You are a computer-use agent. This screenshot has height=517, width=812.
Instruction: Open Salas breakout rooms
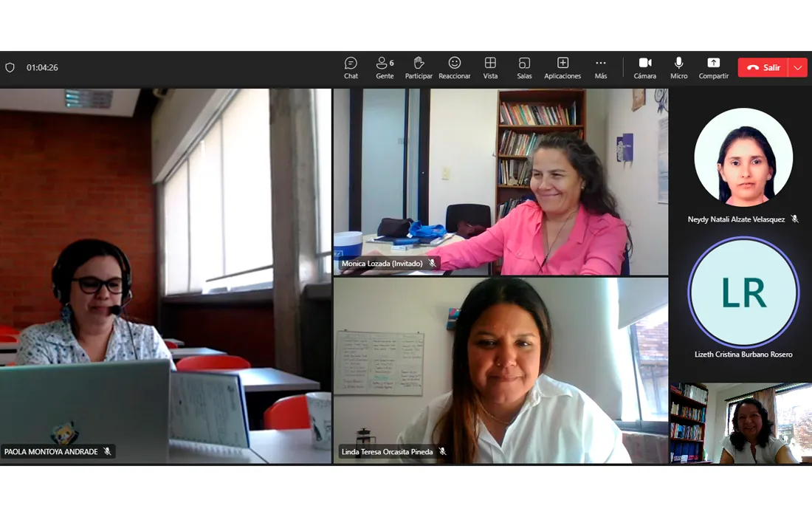click(524, 67)
